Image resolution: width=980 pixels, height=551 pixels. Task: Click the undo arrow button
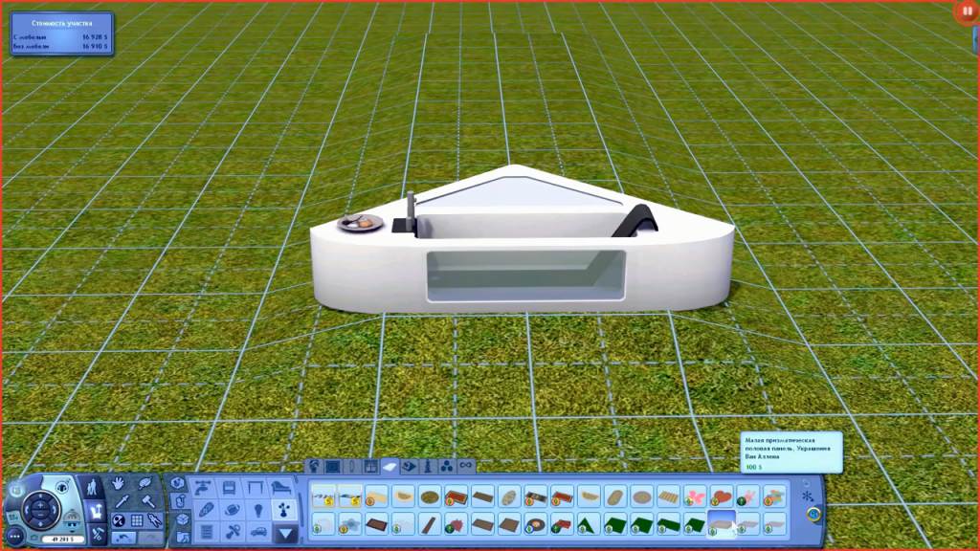pos(122,539)
